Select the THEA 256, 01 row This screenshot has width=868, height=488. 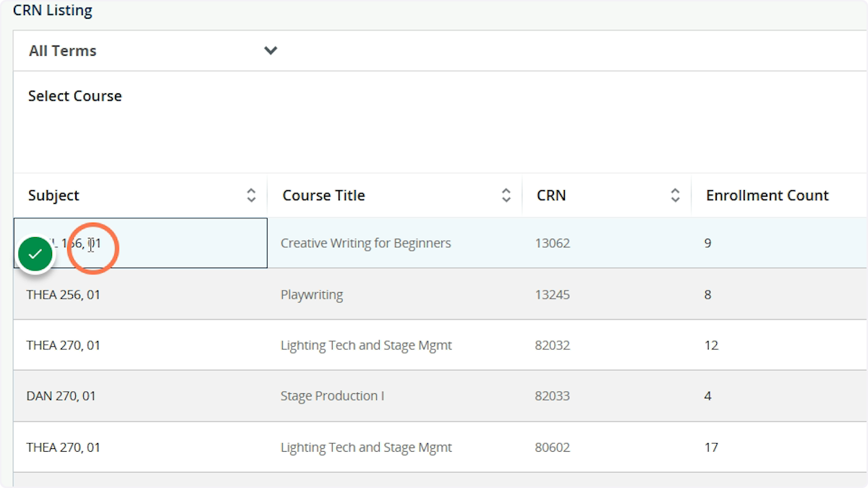click(63, 294)
